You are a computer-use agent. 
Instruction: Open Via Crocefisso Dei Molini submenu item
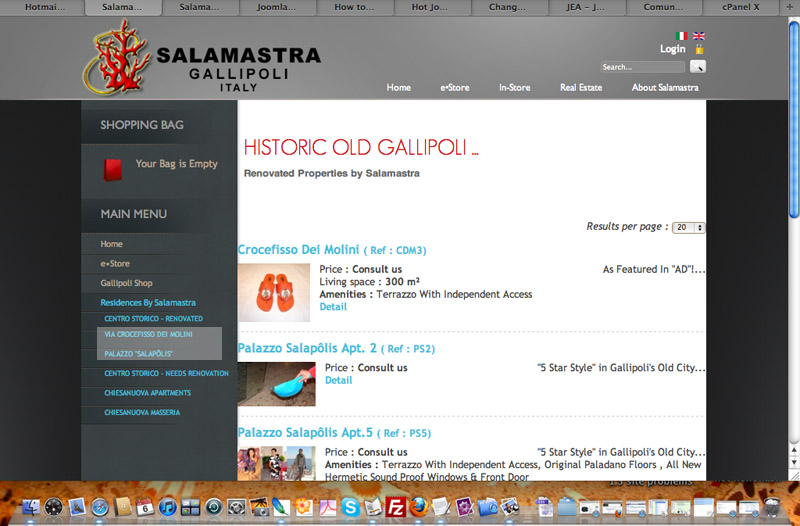tap(148, 334)
